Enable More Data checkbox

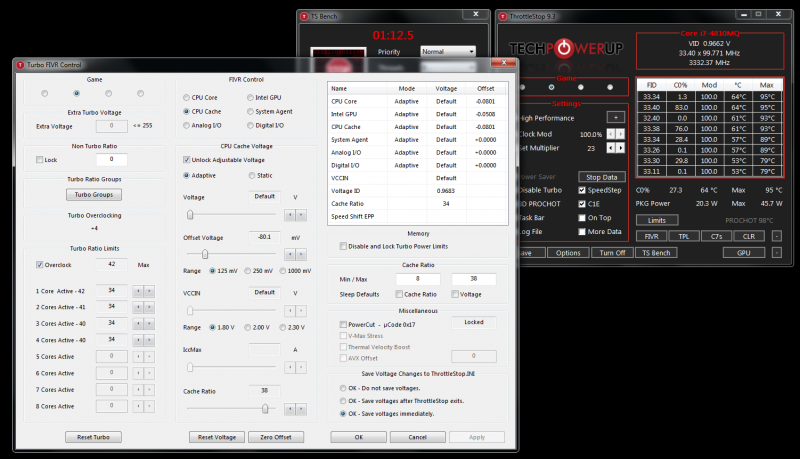(x=582, y=232)
